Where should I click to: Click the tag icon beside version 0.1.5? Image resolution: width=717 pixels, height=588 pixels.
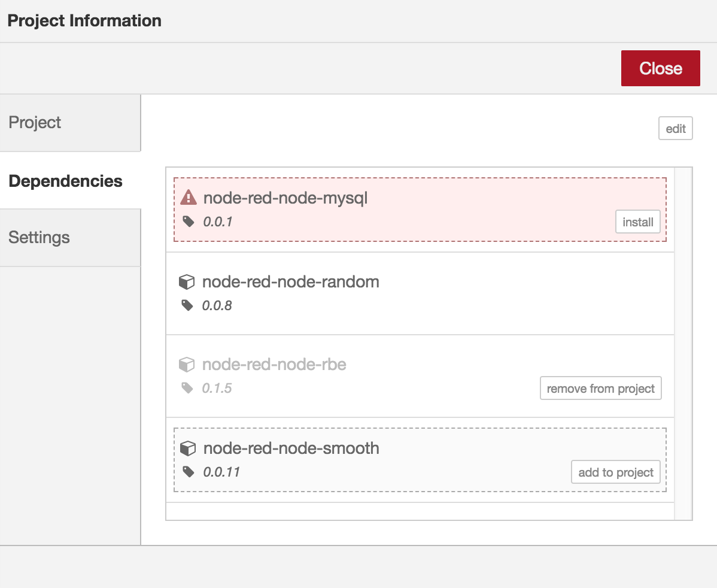point(187,388)
